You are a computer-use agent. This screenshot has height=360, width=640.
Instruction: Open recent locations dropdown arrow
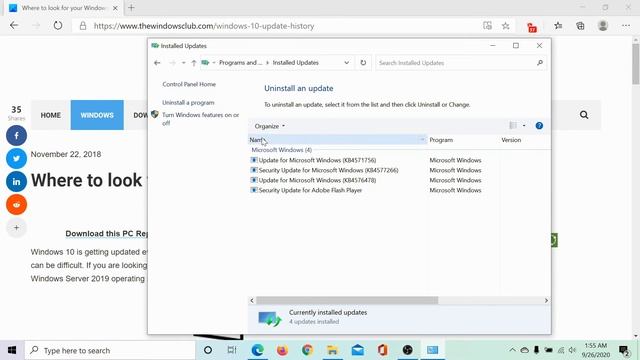[x=183, y=63]
